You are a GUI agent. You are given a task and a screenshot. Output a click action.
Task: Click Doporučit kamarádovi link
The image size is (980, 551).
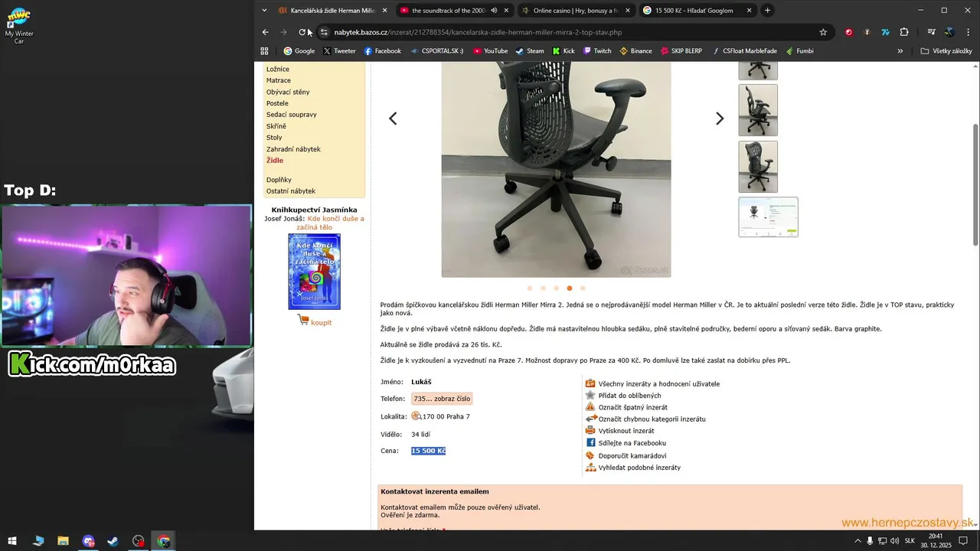(x=632, y=455)
